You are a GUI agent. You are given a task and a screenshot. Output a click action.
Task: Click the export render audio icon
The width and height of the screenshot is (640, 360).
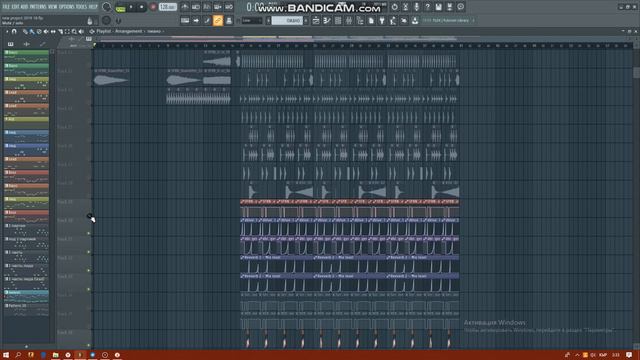449,7
